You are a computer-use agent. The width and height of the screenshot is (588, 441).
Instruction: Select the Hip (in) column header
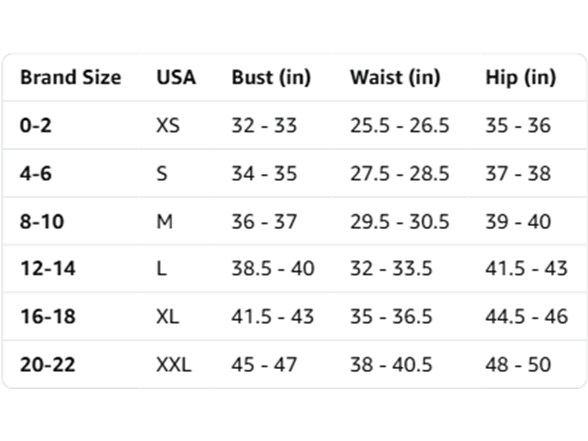[x=520, y=77]
